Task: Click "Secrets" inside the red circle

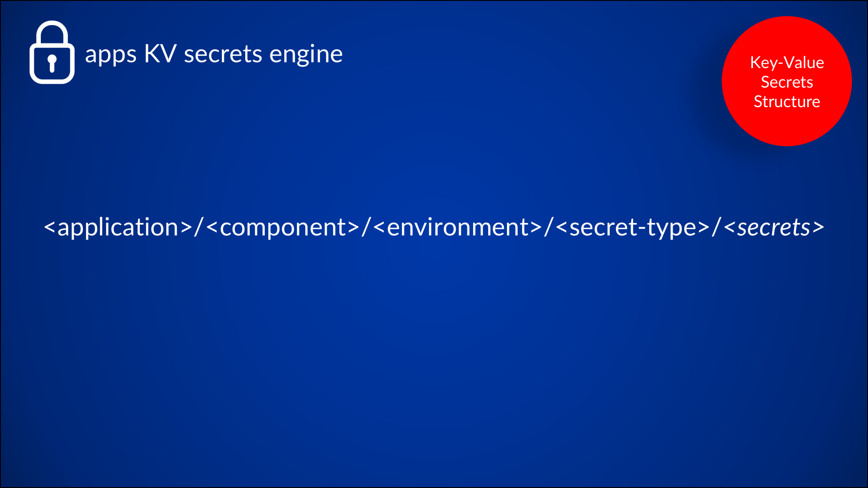Action: (x=787, y=82)
